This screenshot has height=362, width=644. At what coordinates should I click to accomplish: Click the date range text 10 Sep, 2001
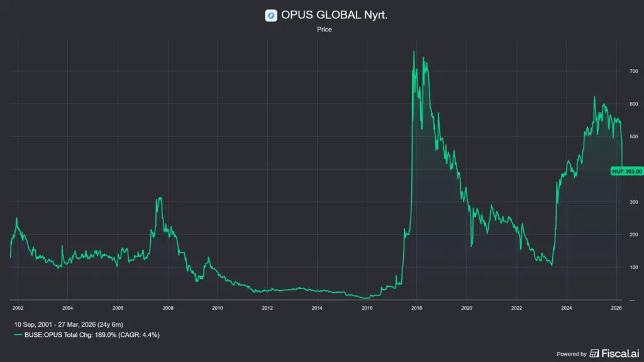pos(33,325)
